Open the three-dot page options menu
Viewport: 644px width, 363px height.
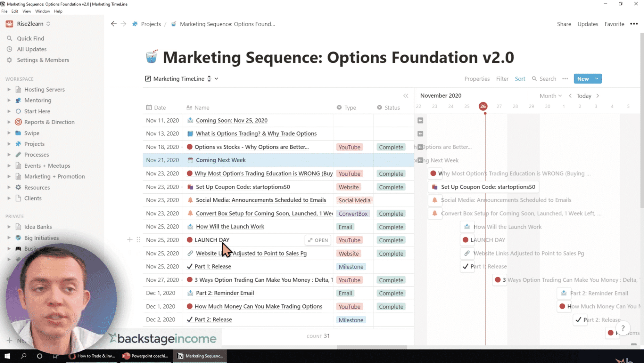[x=634, y=24]
